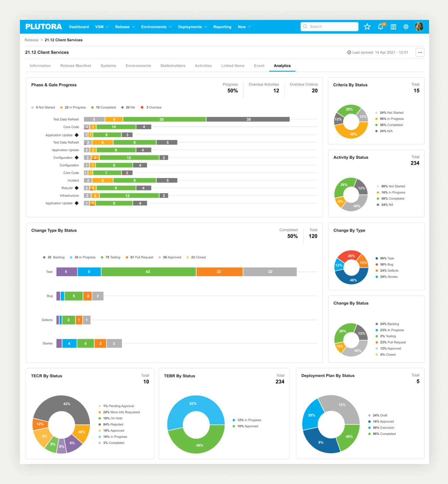Click the last synced checkmark icon

click(349, 52)
